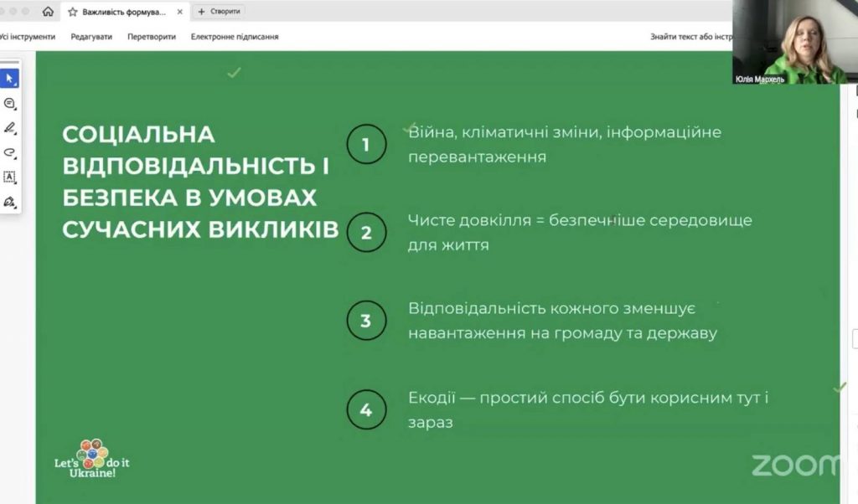
Task: Activate the text box tool
Action: (x=10, y=177)
